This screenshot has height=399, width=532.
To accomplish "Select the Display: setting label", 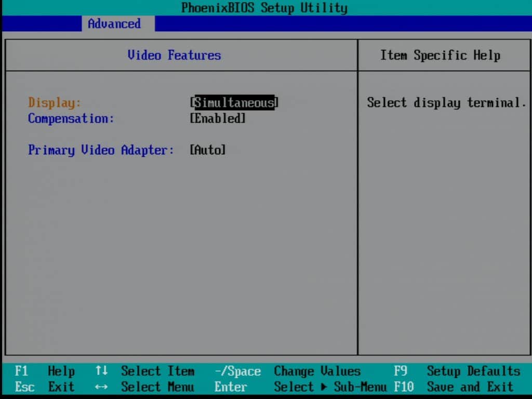I will tap(55, 102).
